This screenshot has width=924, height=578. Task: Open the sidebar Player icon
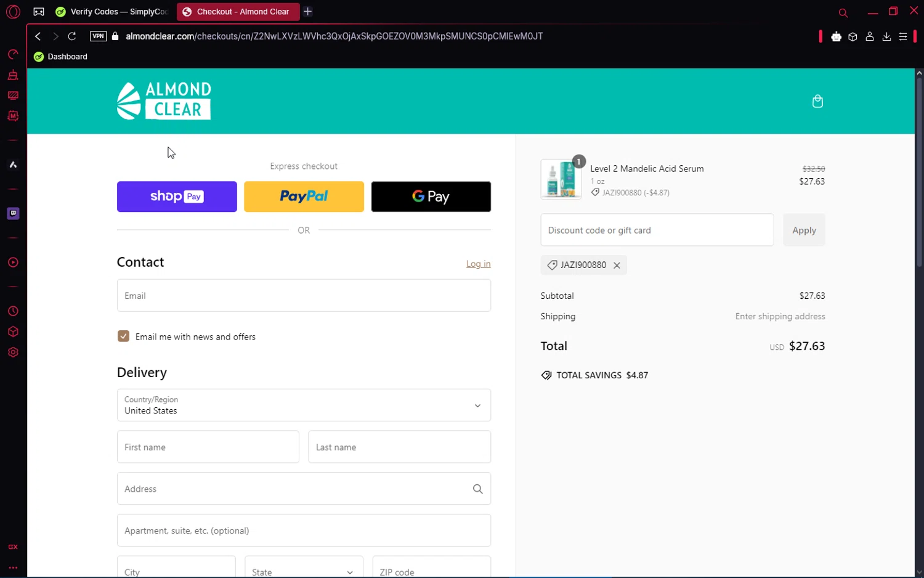(x=13, y=263)
